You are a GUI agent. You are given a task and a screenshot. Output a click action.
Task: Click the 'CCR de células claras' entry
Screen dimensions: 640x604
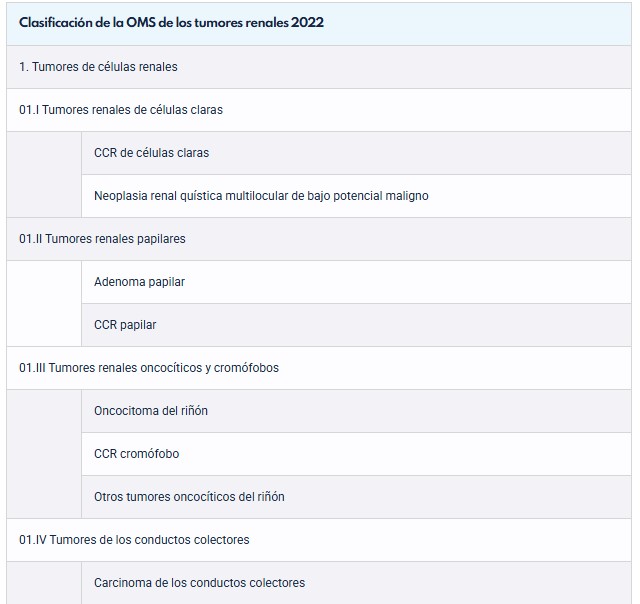pyautogui.click(x=151, y=153)
